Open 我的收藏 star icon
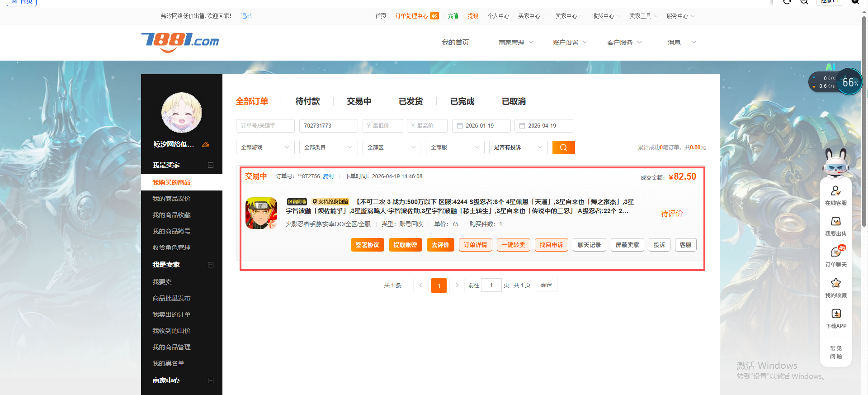The image size is (868, 395). pos(835,283)
